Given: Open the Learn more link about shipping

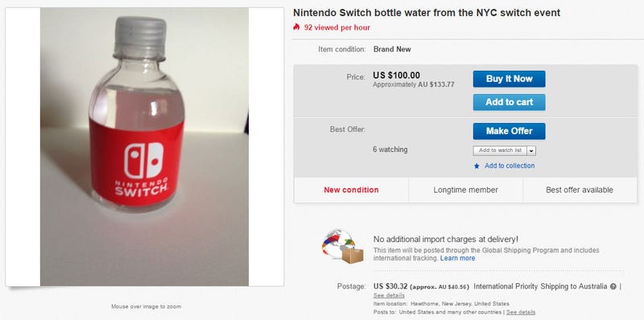Looking at the screenshot, I should click(457, 258).
